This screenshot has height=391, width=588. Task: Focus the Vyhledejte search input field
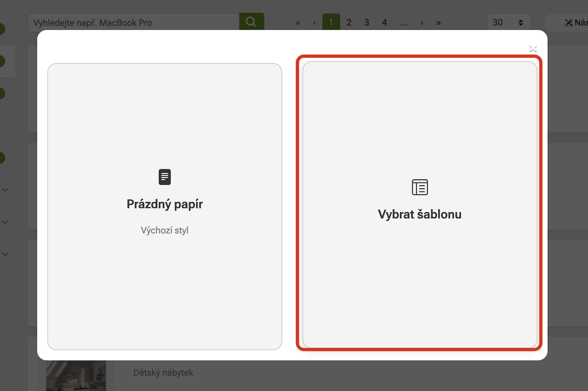click(133, 23)
